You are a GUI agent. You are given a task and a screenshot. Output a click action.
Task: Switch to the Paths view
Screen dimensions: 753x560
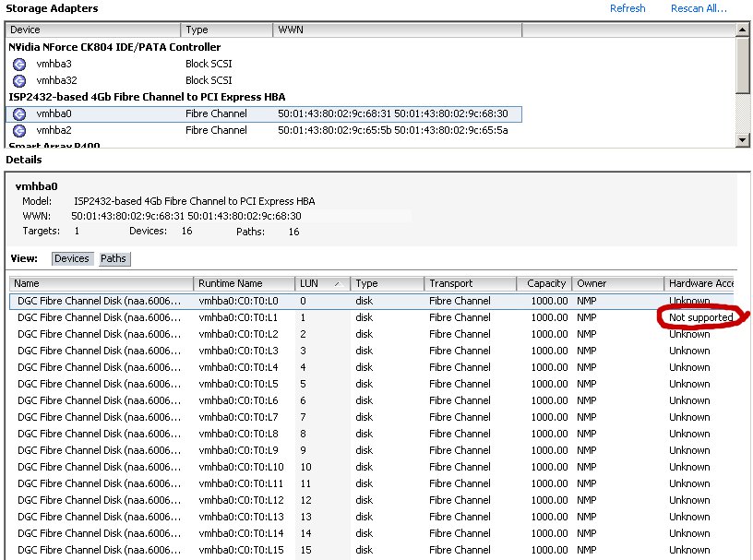click(x=113, y=258)
